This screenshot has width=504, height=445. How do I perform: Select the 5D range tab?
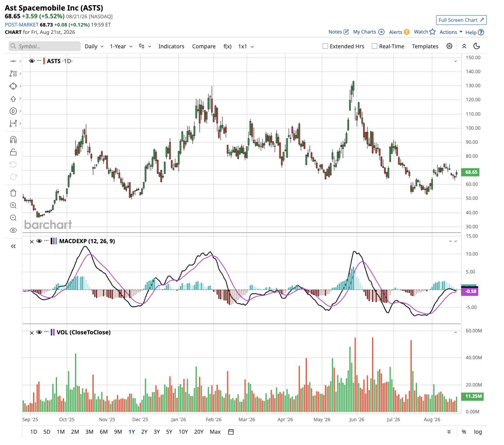pos(47,432)
